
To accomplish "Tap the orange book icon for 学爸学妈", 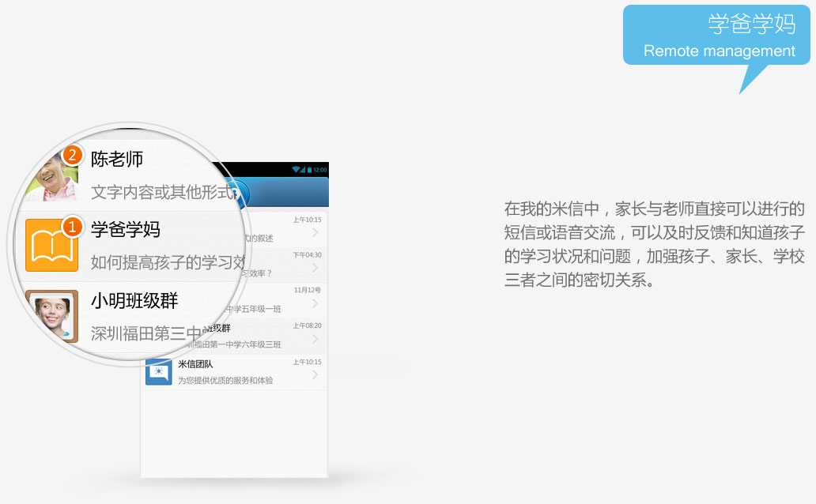I will tap(52, 245).
